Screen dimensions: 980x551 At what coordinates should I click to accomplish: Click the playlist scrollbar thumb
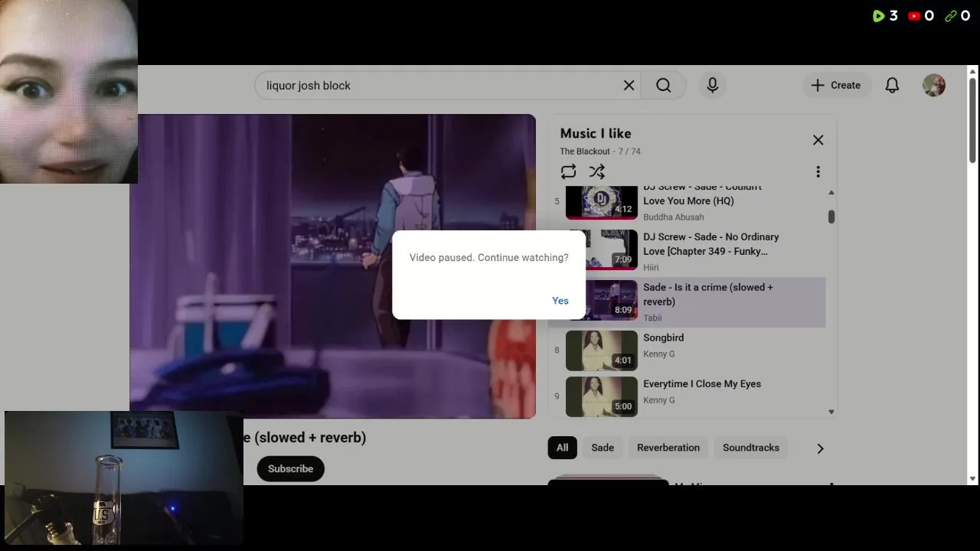[x=831, y=217]
